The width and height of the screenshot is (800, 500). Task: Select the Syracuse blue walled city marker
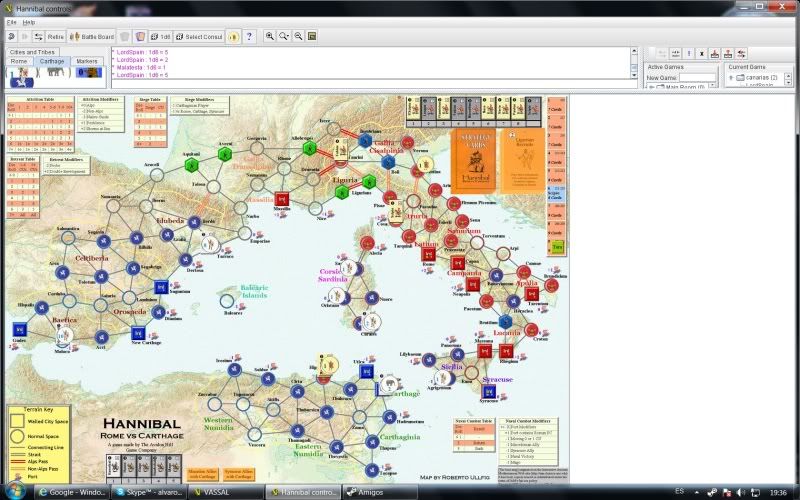488,391
